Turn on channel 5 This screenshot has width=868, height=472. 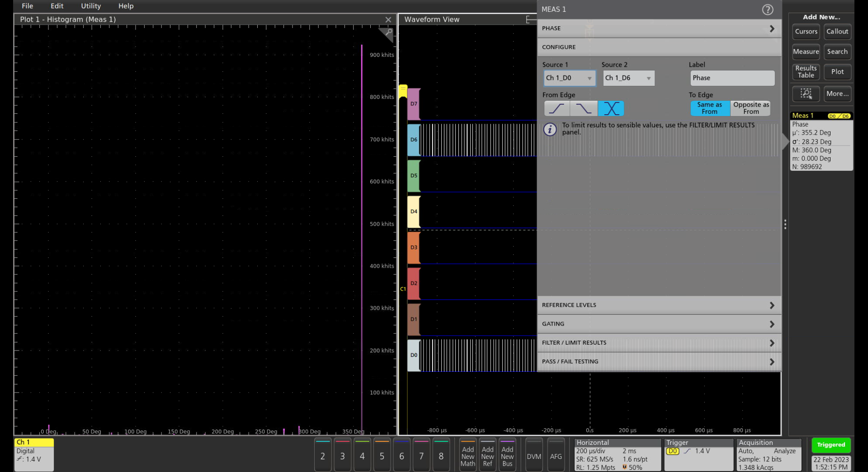click(x=382, y=455)
